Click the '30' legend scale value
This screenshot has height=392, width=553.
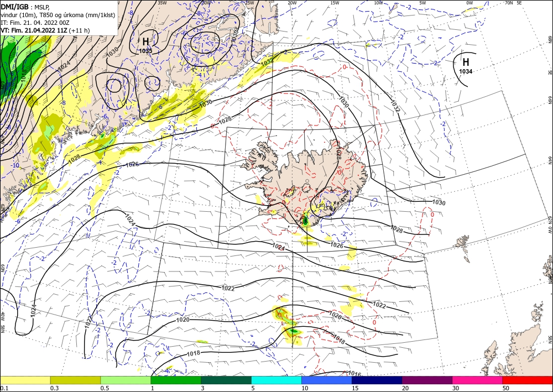456,388
